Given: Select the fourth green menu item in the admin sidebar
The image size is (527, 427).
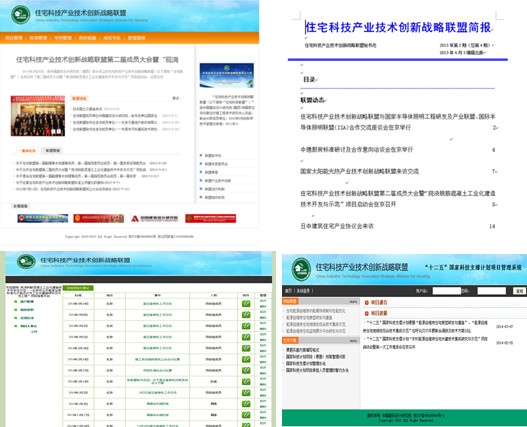Looking at the screenshot, I should 29,326.
